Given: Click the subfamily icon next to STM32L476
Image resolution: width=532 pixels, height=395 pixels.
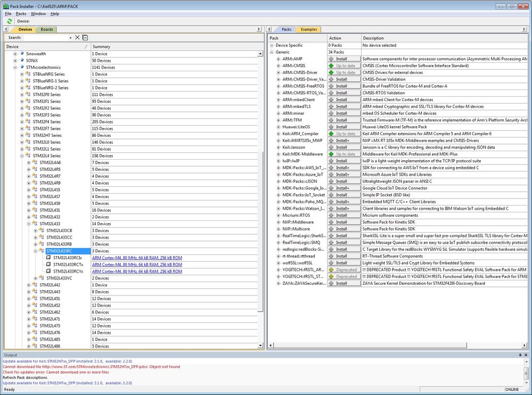Looking at the screenshot, I should pyautogui.click(x=35, y=332).
